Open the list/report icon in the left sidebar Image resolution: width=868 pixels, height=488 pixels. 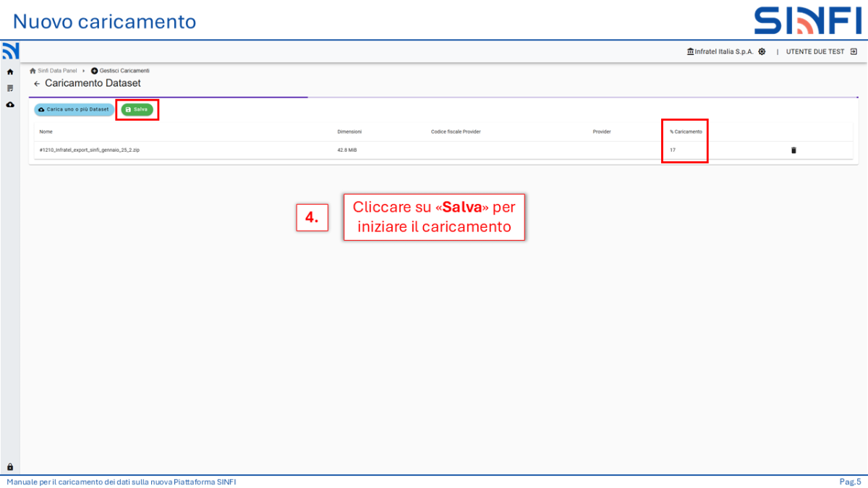point(10,88)
